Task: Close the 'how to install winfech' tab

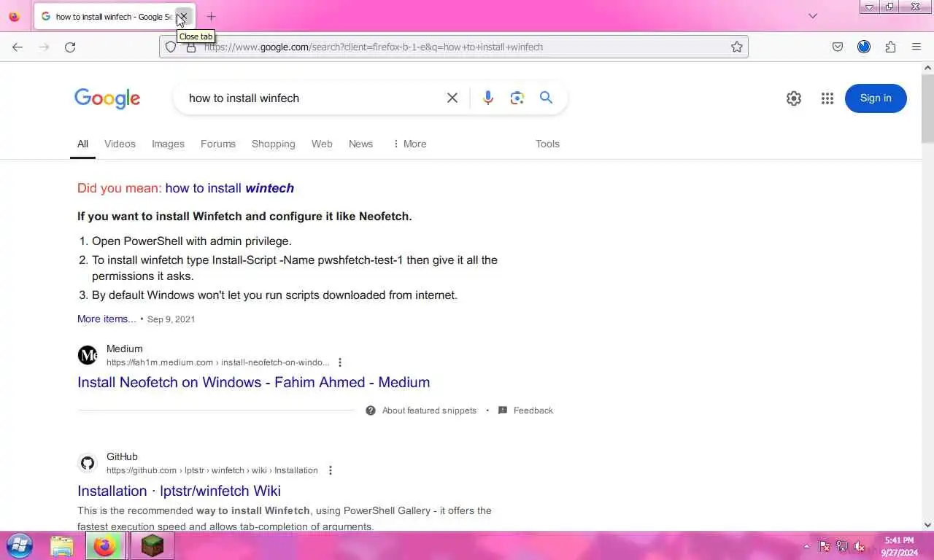Action: pos(184,16)
